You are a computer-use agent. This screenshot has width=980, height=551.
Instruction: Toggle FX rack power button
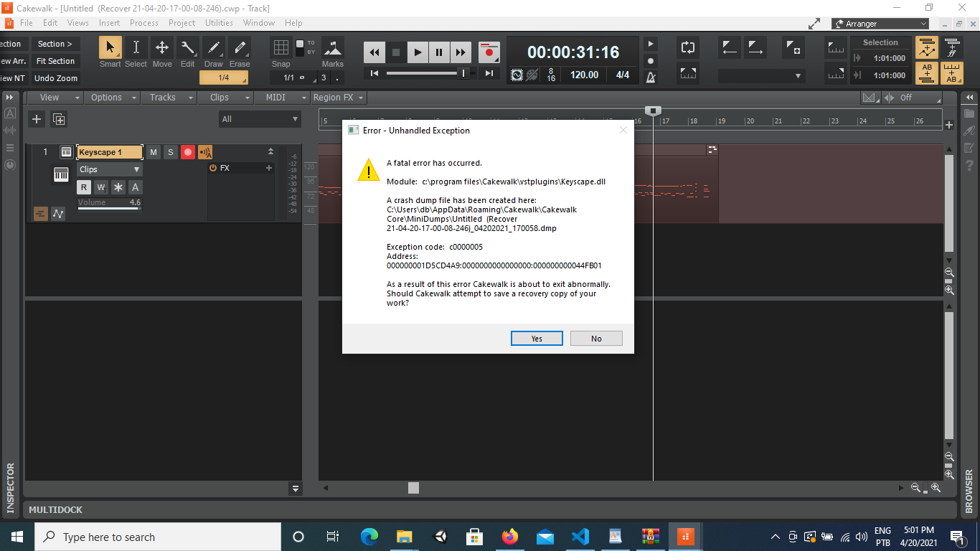tap(213, 168)
